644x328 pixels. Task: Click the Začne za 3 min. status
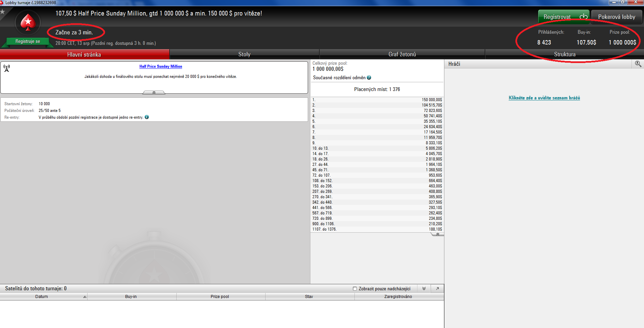tap(74, 32)
